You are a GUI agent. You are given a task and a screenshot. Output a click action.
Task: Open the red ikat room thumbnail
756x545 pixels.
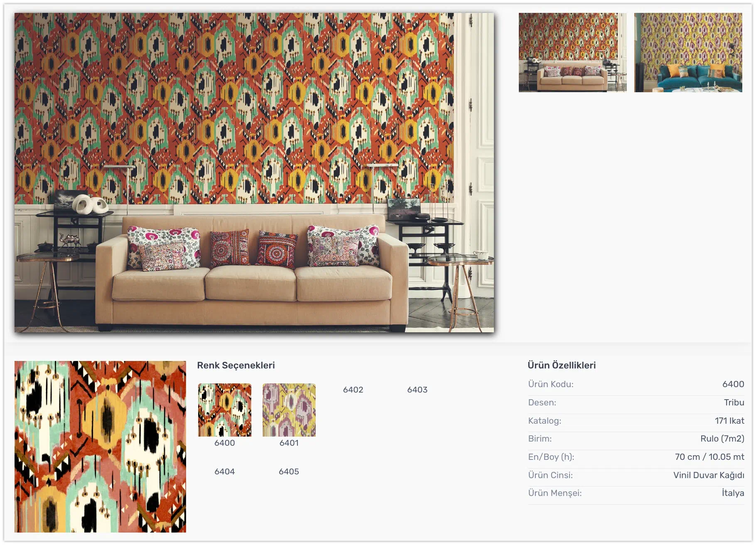(x=572, y=52)
